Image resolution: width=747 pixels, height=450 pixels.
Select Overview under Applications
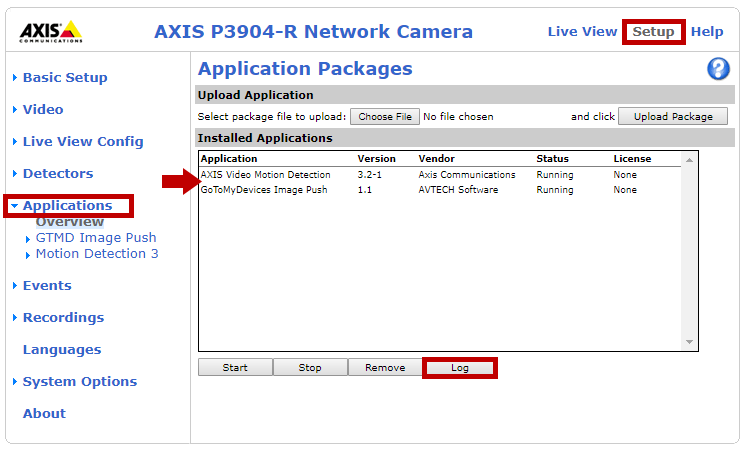pos(70,222)
